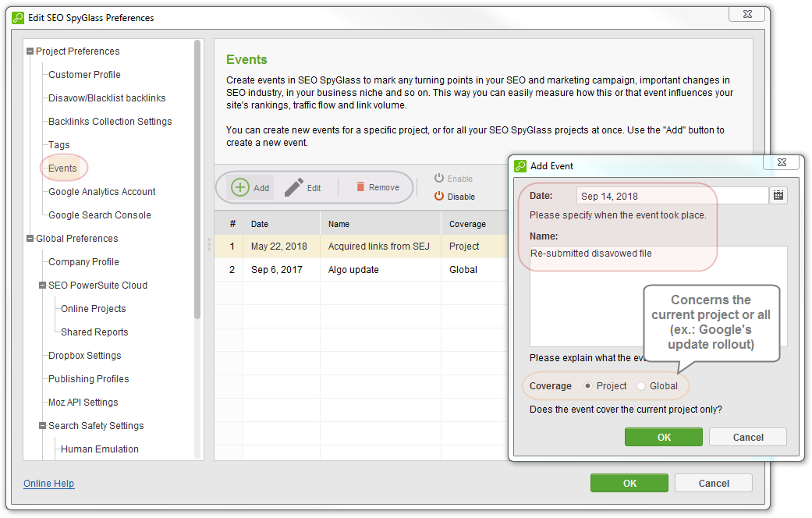Click the pencil Edit event icon
This screenshot has height=518, width=812.
pyautogui.click(x=293, y=187)
